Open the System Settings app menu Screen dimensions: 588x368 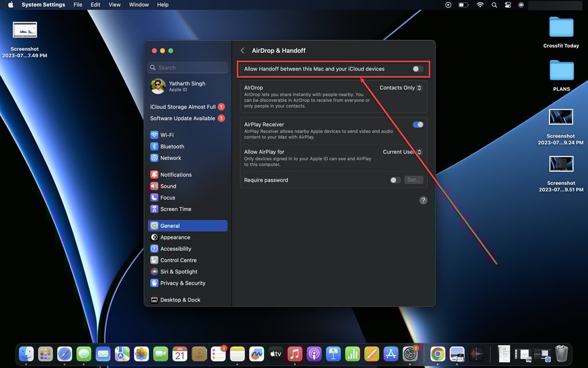(43, 5)
